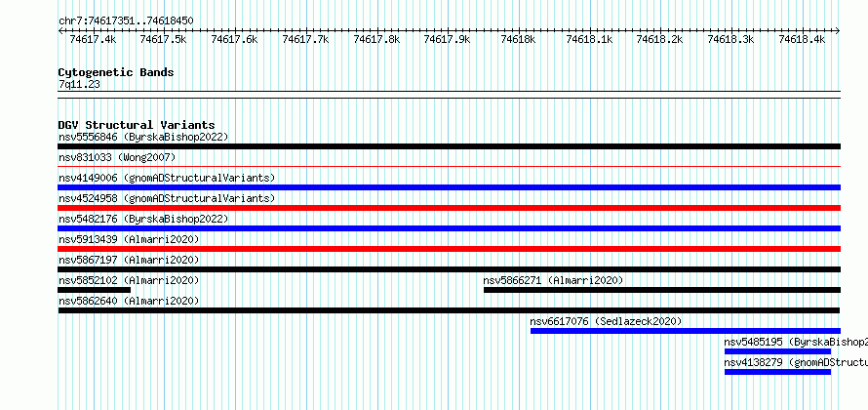Select the blue bar under nsv6617076

(x=686, y=331)
